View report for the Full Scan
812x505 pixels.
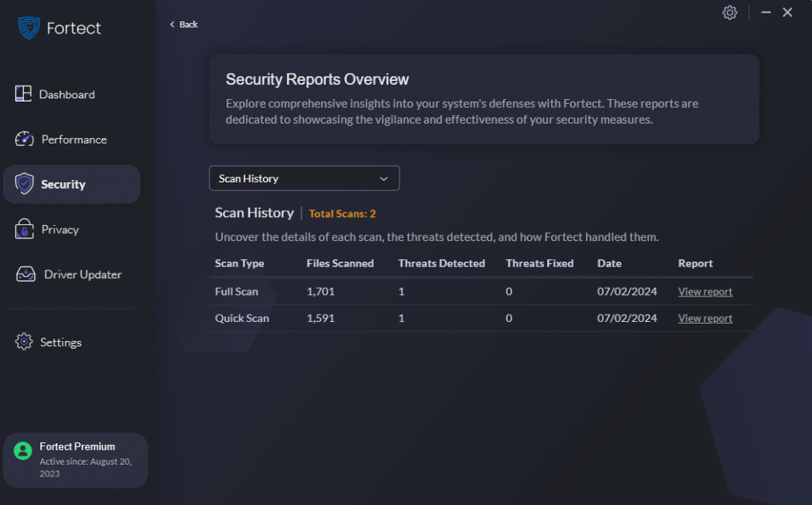point(705,292)
